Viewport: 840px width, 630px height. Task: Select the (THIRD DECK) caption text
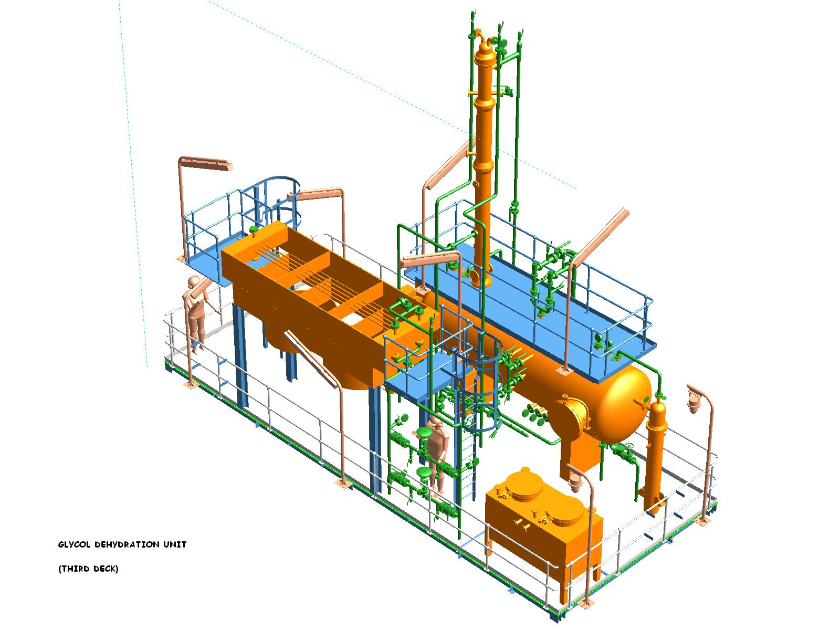(88, 569)
